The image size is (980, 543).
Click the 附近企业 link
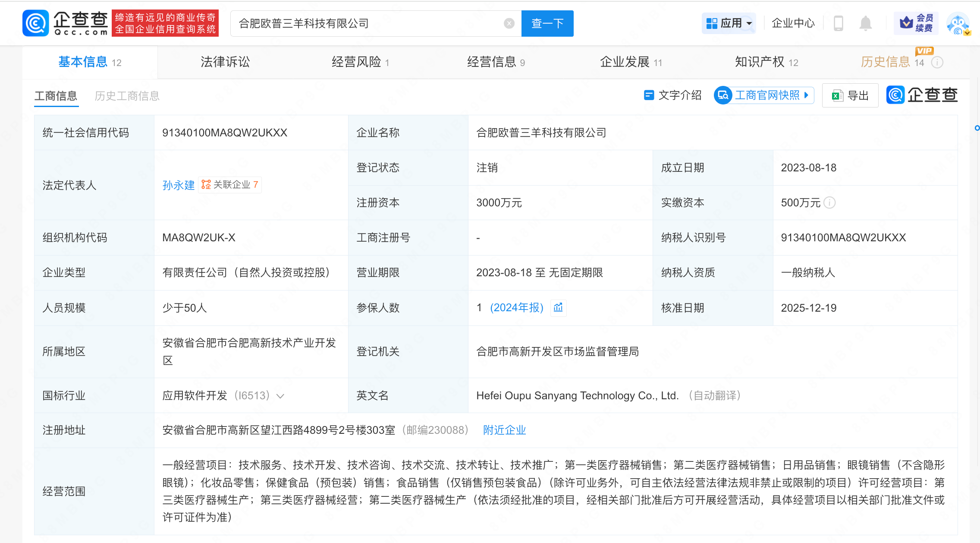click(x=504, y=430)
